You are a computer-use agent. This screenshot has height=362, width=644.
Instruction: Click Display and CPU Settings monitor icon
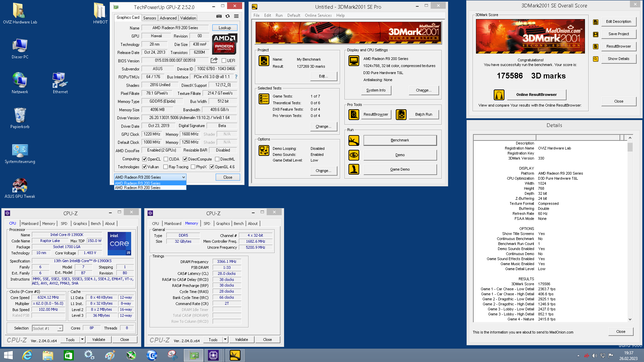[x=354, y=61]
